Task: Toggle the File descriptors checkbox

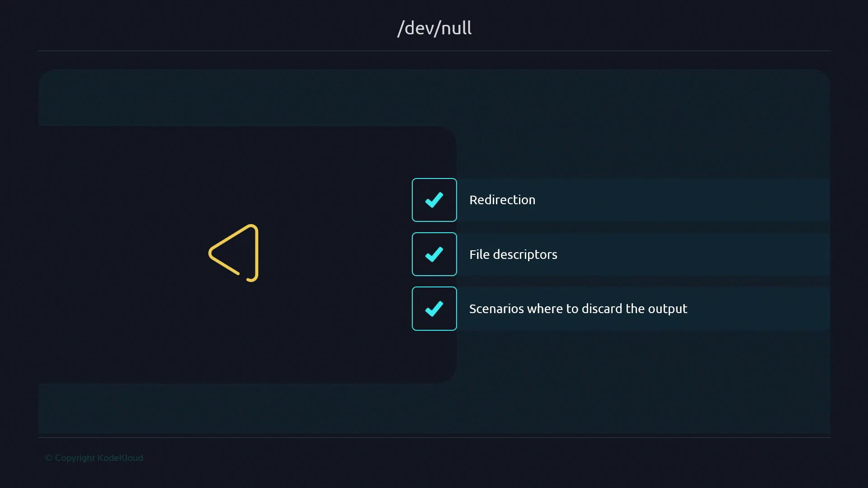Action: coord(434,254)
